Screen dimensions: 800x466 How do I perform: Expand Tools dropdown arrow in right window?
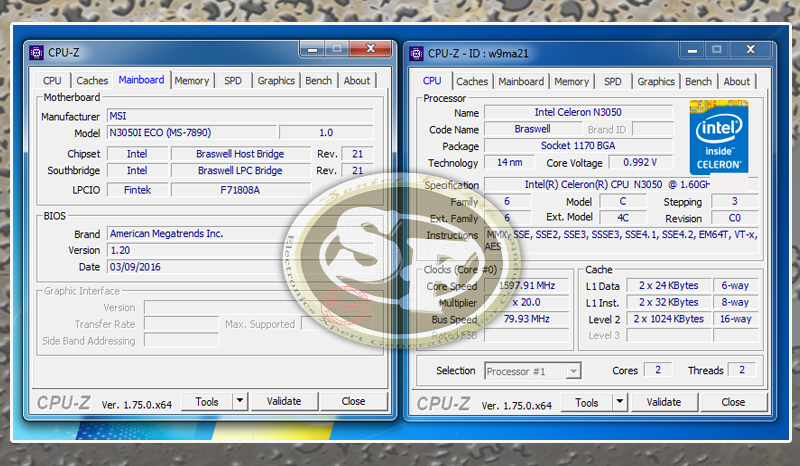pyautogui.click(x=620, y=403)
